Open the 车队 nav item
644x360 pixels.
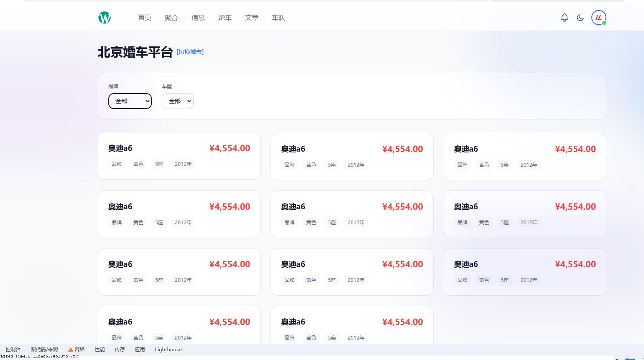click(x=279, y=18)
